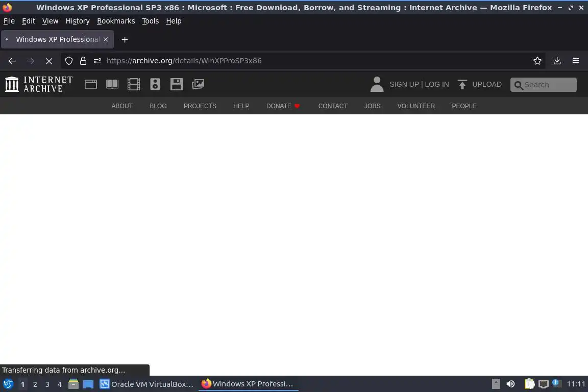This screenshot has width=588, height=392.
Task: Open the HELP link in Archive nav
Action: coord(241,106)
